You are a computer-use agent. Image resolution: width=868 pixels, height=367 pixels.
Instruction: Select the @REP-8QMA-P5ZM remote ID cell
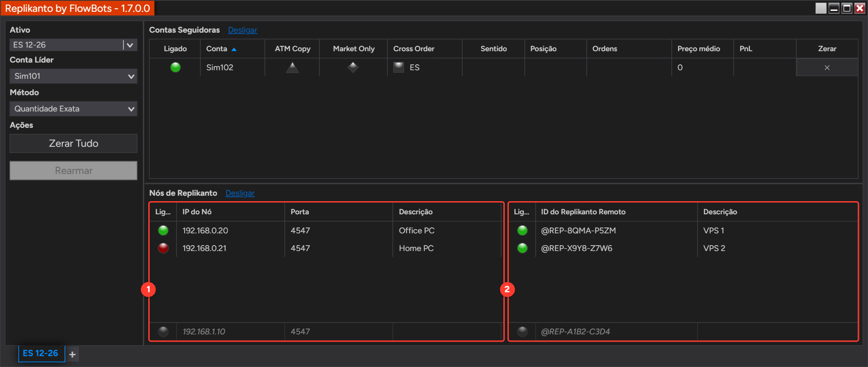616,231
